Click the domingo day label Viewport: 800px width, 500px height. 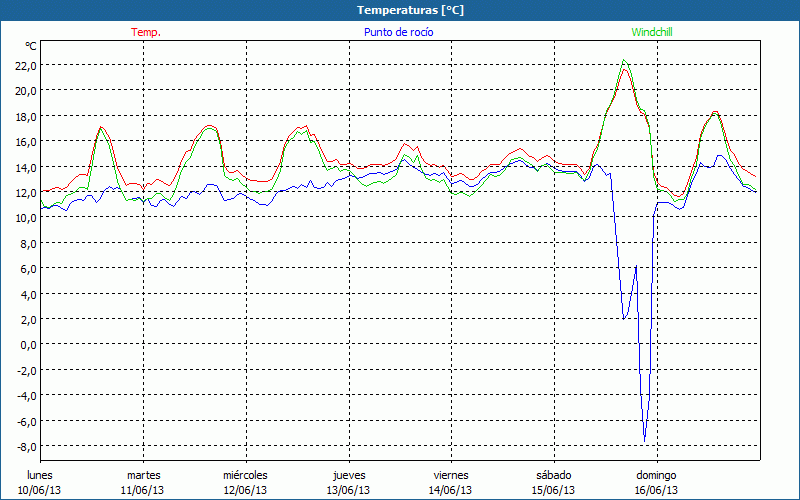coord(656,475)
